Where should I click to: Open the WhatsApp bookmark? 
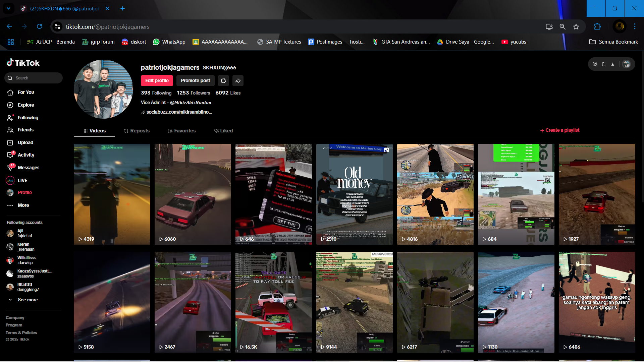169,42
